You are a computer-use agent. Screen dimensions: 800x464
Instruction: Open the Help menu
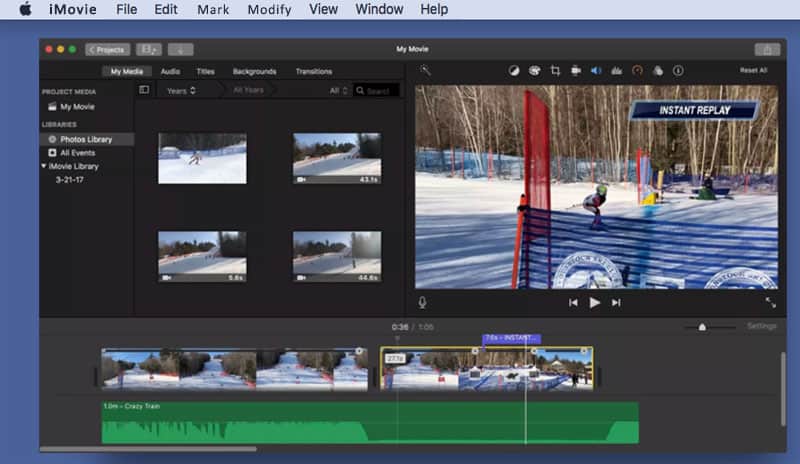(434, 9)
